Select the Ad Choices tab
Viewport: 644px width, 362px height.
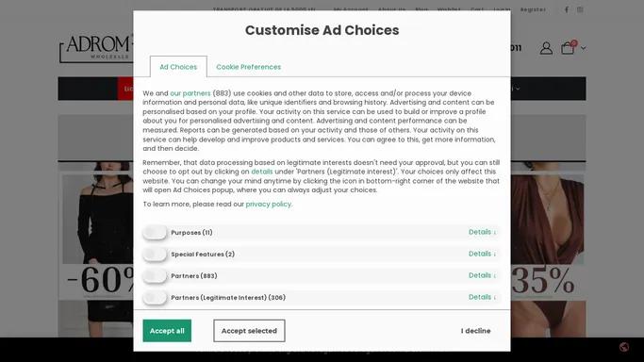click(x=178, y=67)
